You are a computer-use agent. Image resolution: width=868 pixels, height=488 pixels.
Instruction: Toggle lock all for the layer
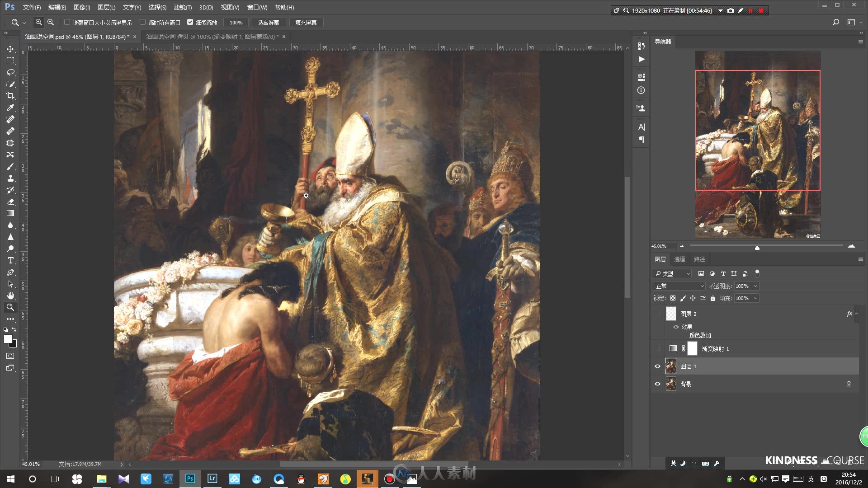point(713,298)
